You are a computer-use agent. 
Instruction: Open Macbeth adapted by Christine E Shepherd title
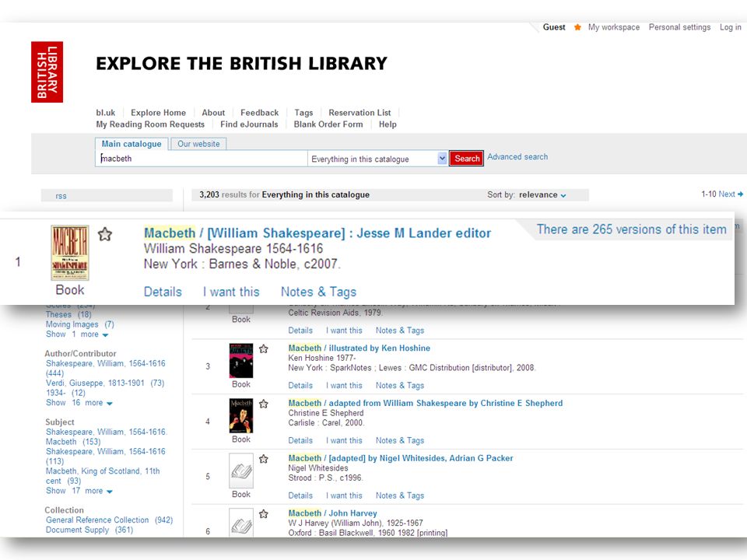click(426, 404)
